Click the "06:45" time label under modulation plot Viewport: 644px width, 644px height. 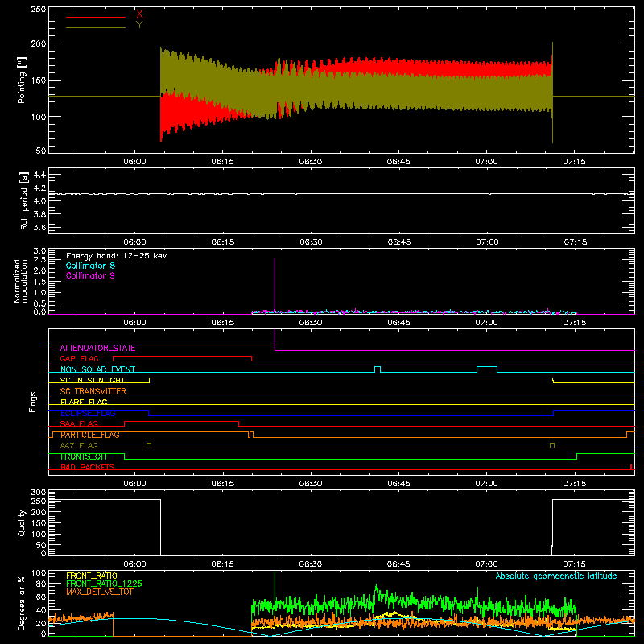click(398, 323)
